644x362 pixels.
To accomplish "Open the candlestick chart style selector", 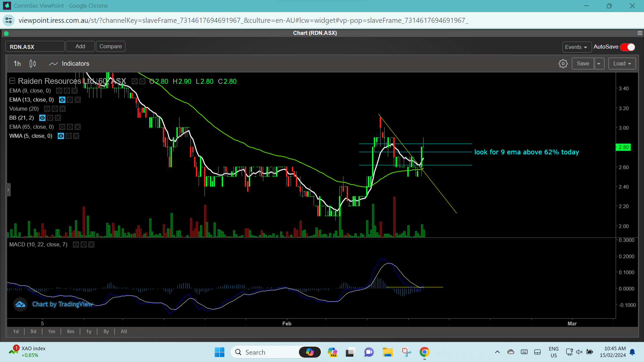I will click(x=33, y=64).
